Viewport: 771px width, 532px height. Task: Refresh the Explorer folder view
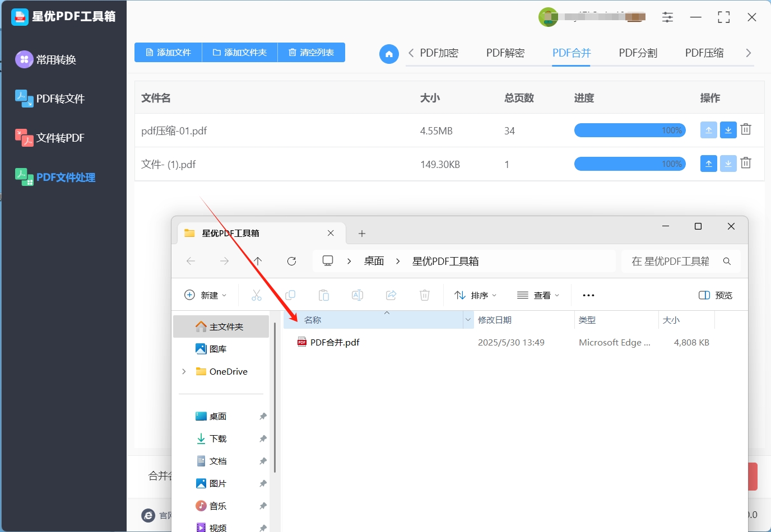coord(291,261)
